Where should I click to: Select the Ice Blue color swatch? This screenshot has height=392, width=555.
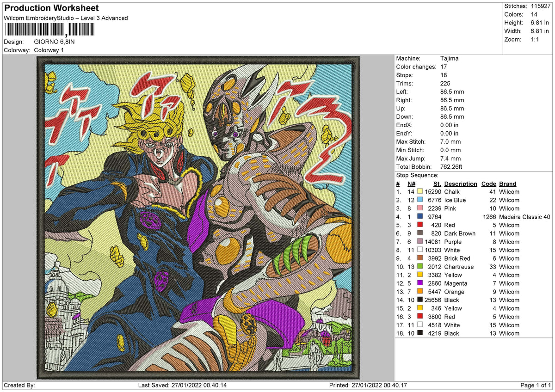[419, 200]
